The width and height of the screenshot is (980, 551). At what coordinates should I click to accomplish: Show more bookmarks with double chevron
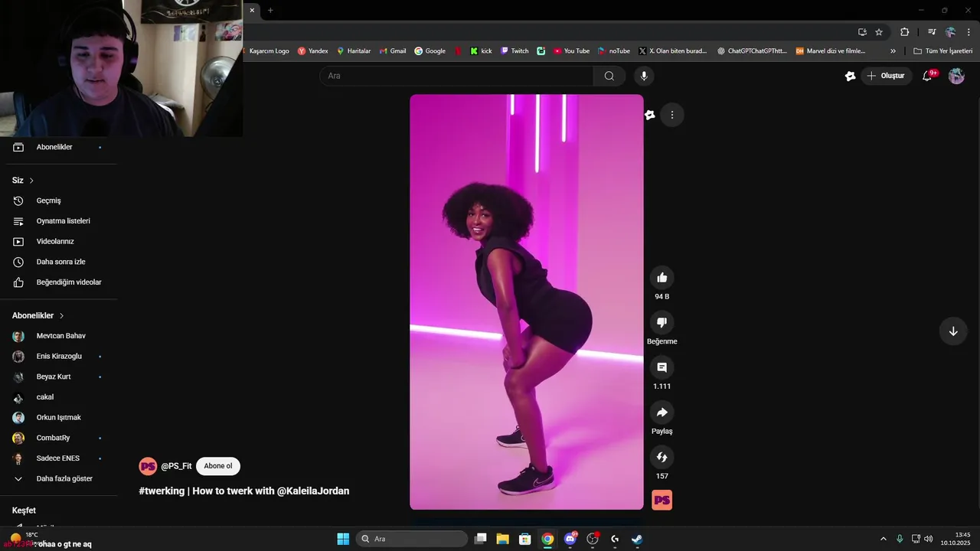coord(893,51)
